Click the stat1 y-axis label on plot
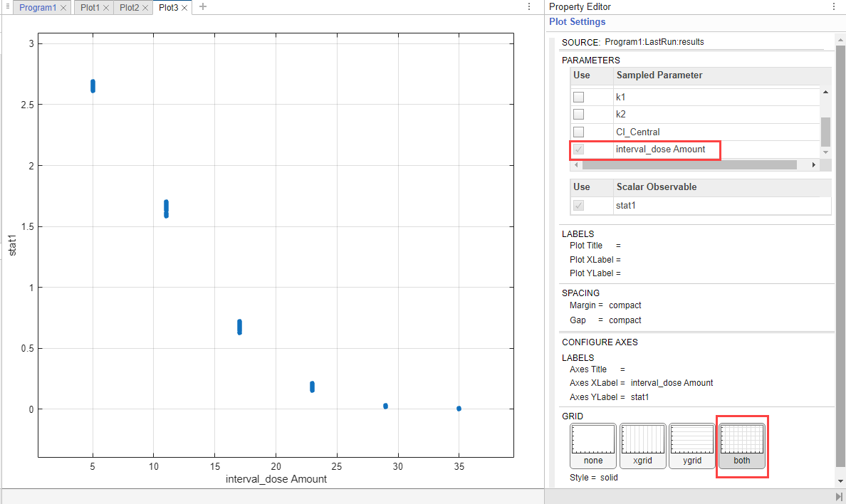The image size is (846, 504). 12,246
